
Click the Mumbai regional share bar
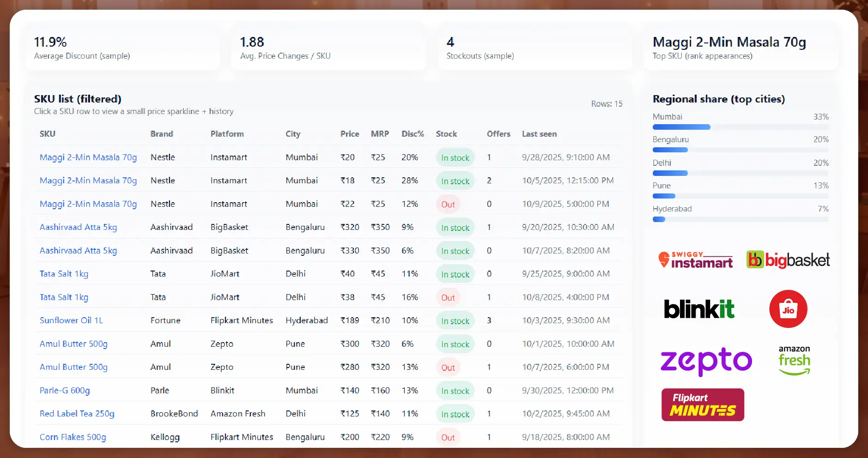coord(681,127)
